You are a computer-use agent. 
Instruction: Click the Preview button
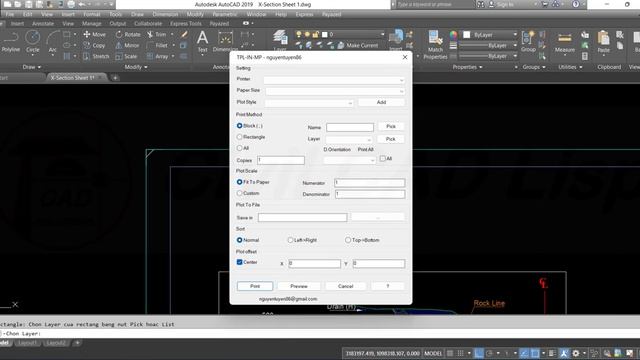(299, 286)
